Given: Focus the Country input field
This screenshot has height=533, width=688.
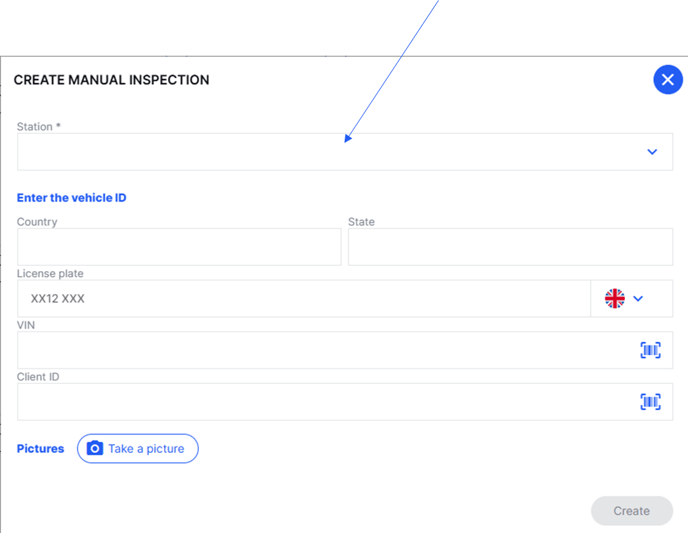Looking at the screenshot, I should pyautogui.click(x=179, y=247).
